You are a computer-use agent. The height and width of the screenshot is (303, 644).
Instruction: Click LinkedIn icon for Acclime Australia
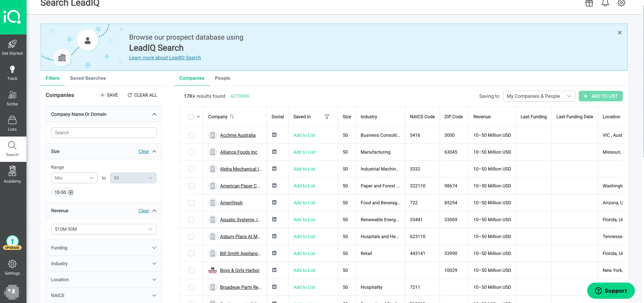[x=274, y=135]
